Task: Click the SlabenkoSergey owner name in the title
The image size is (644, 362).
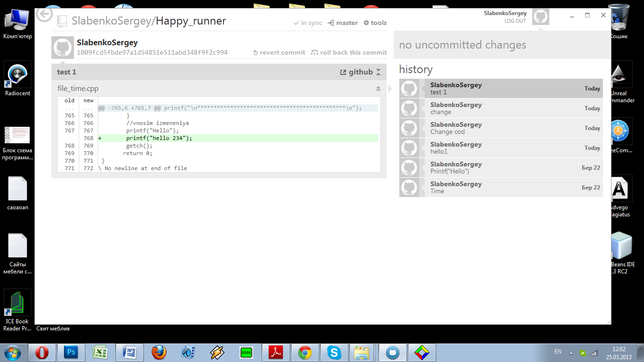Action: click(x=112, y=21)
